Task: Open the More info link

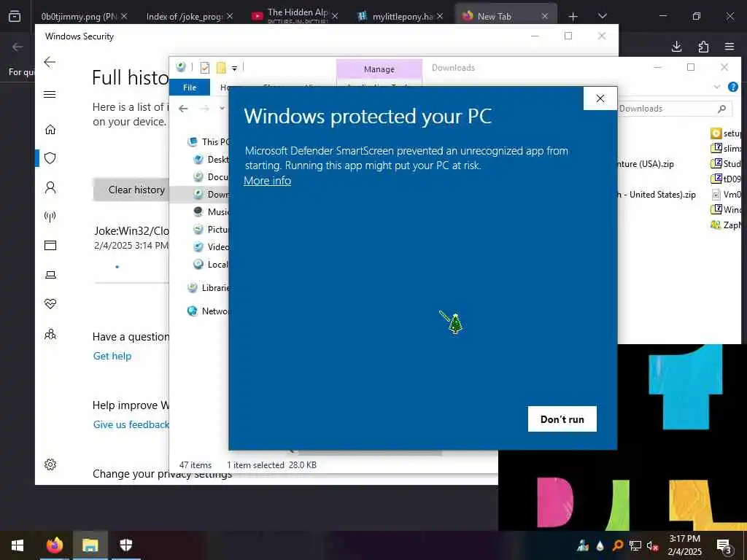Action: click(x=267, y=181)
